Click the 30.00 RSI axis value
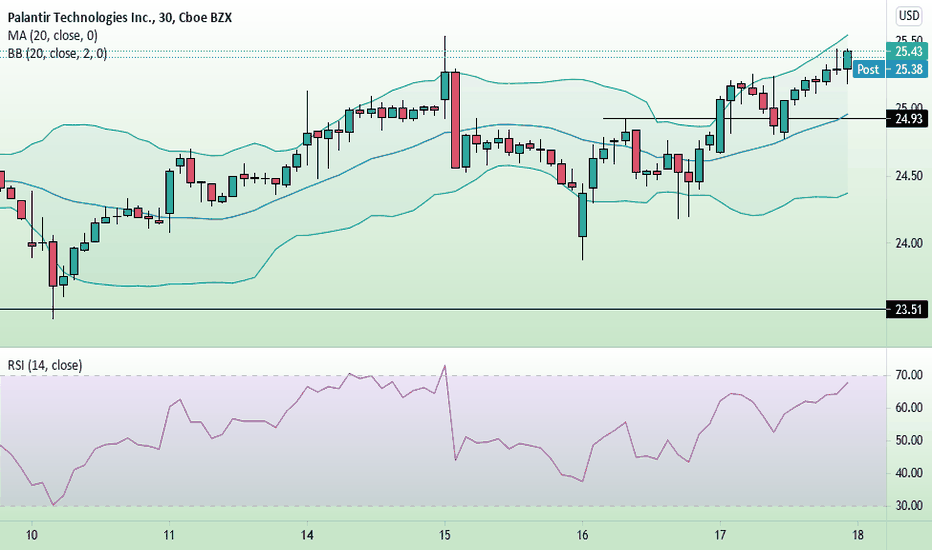 pyautogui.click(x=909, y=506)
